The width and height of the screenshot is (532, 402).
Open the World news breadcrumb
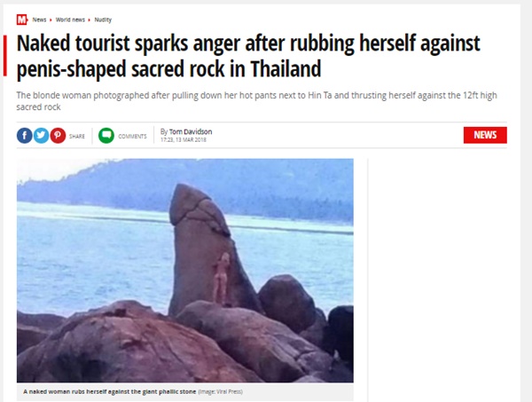pyautogui.click(x=70, y=20)
